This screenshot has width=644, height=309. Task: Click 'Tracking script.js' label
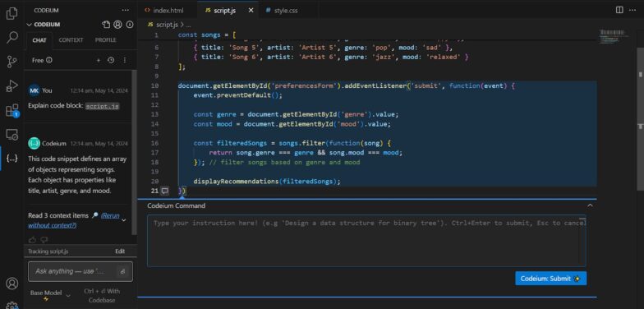tap(48, 251)
